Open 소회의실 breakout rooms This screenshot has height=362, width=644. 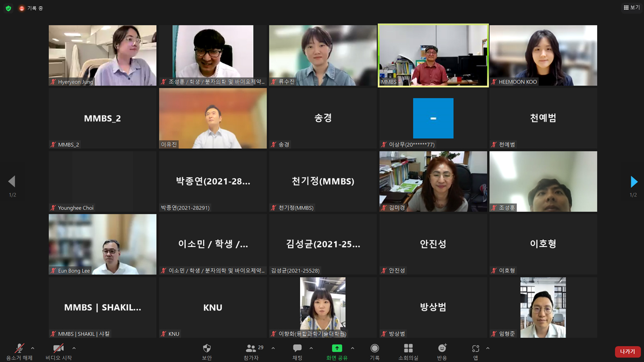coord(408,352)
